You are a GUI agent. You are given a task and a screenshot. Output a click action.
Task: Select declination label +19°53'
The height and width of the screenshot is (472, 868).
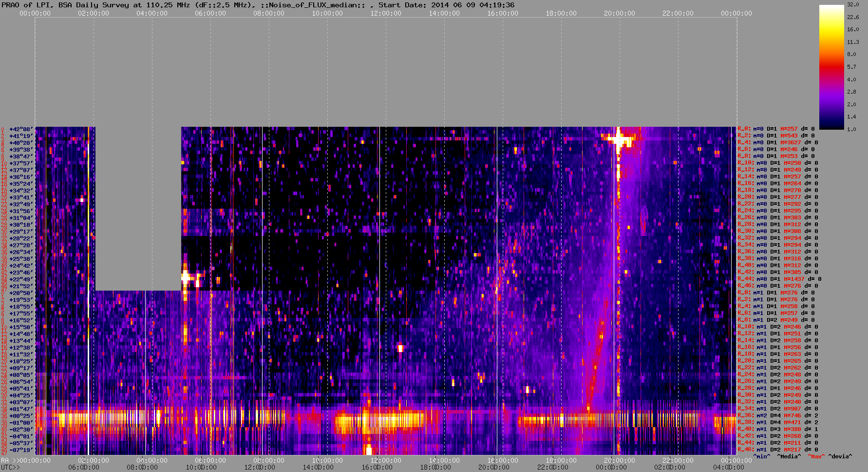point(21,300)
